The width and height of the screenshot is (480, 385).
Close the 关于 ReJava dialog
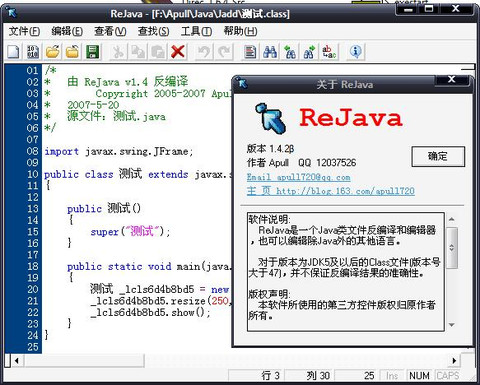click(452, 79)
